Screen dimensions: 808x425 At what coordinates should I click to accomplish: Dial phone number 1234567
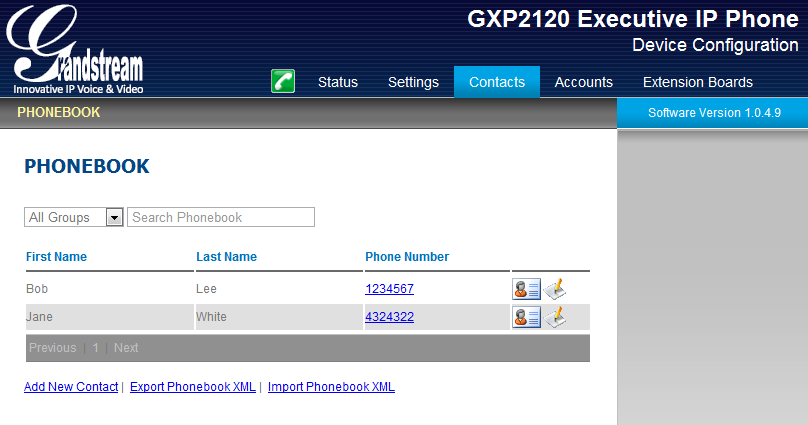[390, 288]
